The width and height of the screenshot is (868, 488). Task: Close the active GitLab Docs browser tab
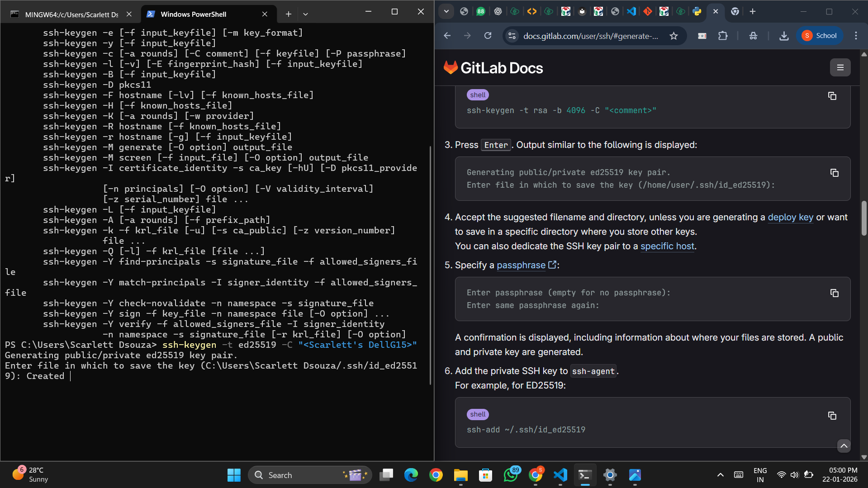pos(716,11)
